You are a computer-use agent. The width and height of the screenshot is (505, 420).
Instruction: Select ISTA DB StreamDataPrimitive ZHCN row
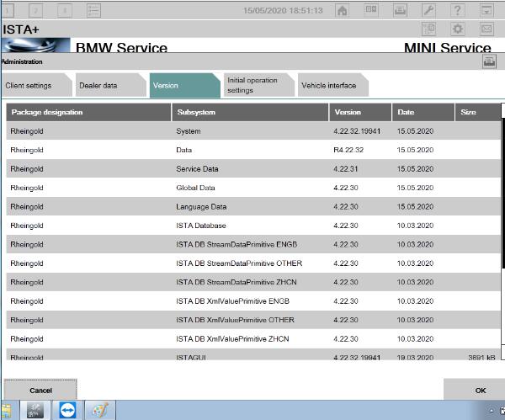[253, 282]
